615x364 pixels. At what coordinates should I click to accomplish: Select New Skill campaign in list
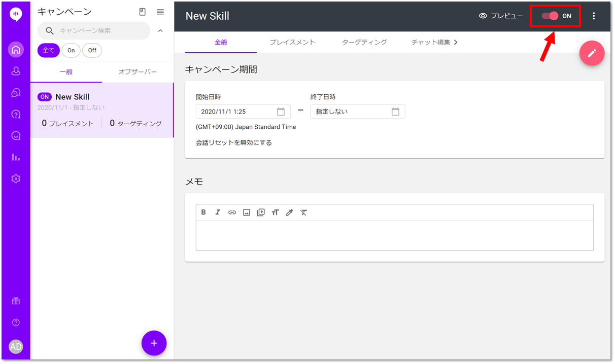click(101, 110)
